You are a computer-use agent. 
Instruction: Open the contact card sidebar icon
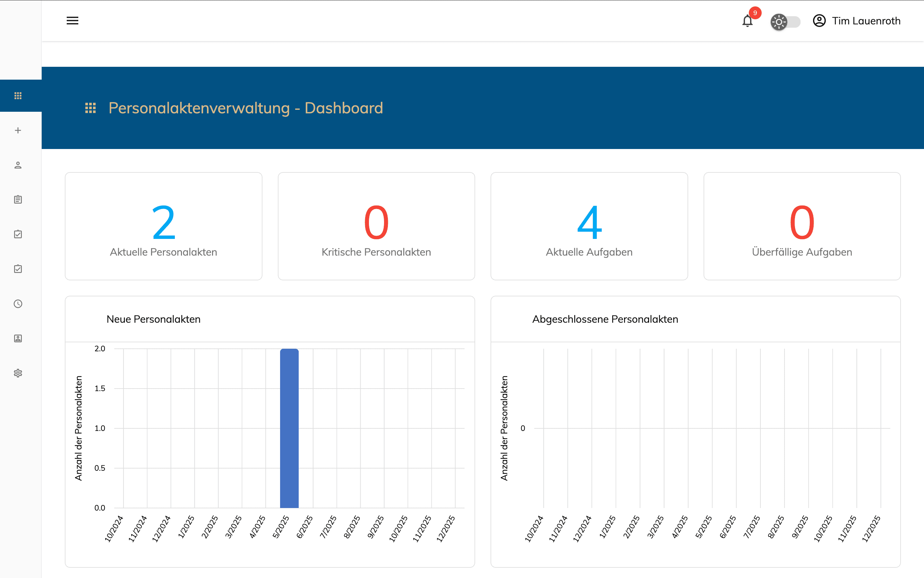pyautogui.click(x=18, y=338)
